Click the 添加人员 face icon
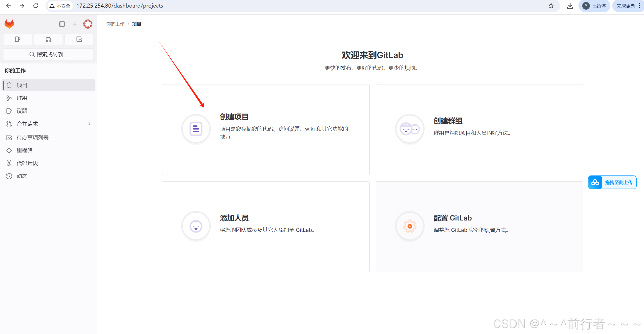This screenshot has width=644, height=334. click(196, 226)
